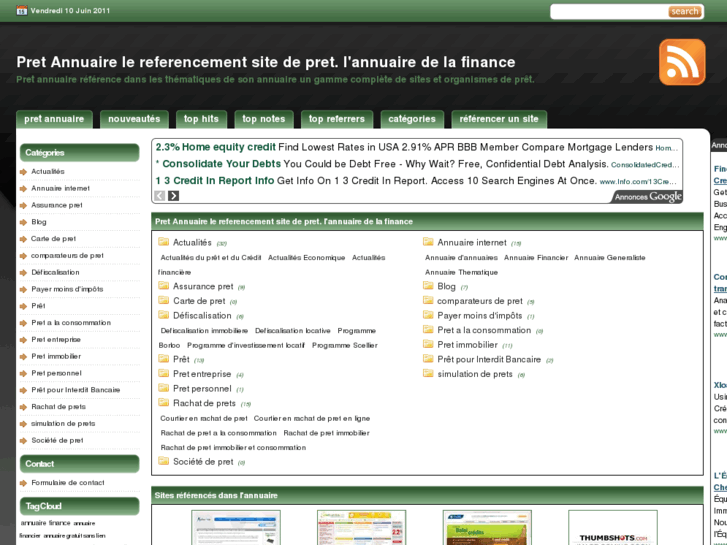Open 1 3 Credit In Report Info ad

(215, 180)
